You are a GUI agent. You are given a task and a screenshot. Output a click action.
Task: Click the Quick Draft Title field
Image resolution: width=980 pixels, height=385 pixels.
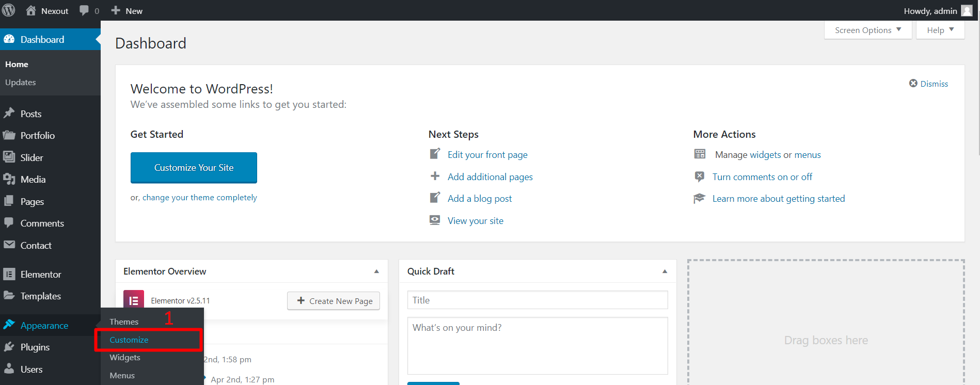(x=537, y=300)
